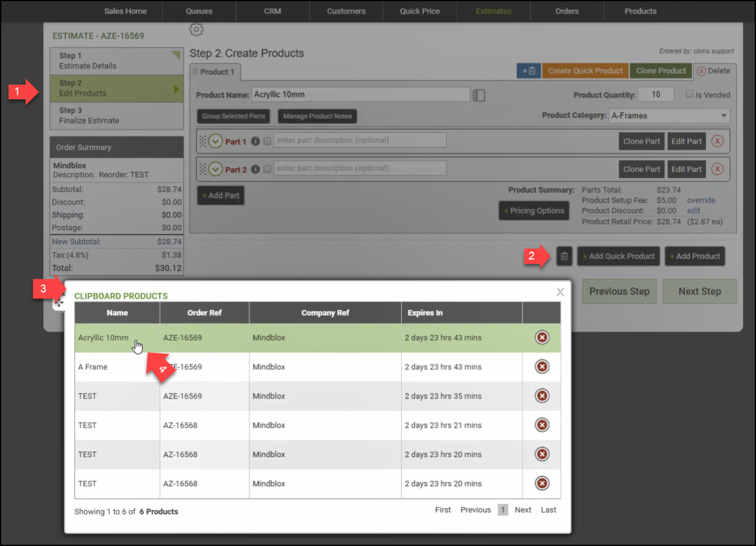
Task: Click the notes icon next to Product Name
Action: coord(479,95)
